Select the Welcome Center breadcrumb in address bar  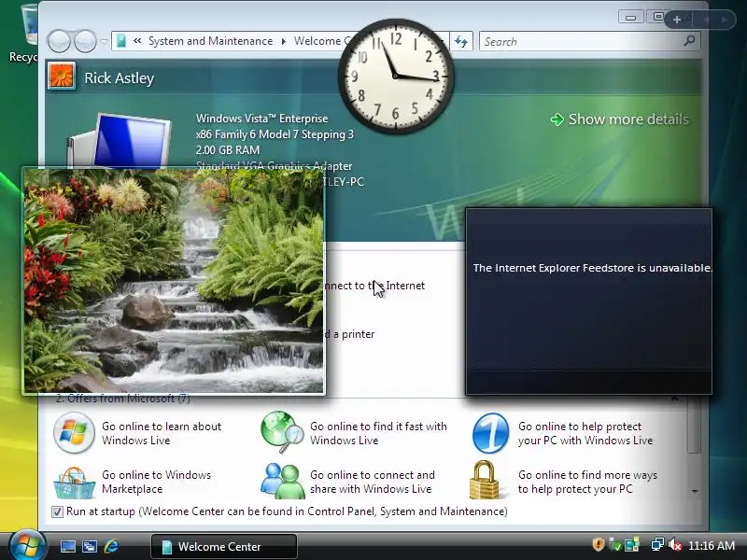point(317,41)
